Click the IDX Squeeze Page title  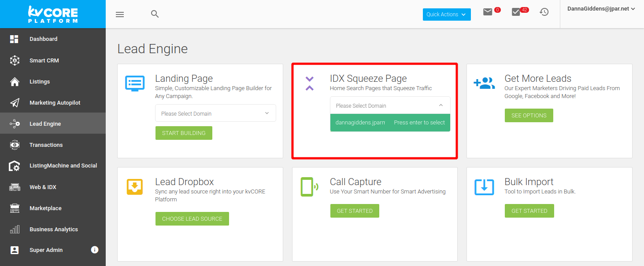[368, 79]
